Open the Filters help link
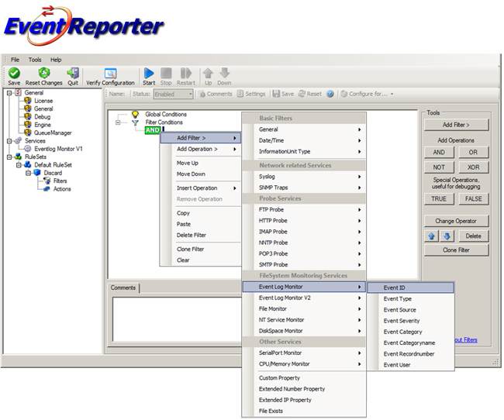504x420 pixels. [x=466, y=340]
